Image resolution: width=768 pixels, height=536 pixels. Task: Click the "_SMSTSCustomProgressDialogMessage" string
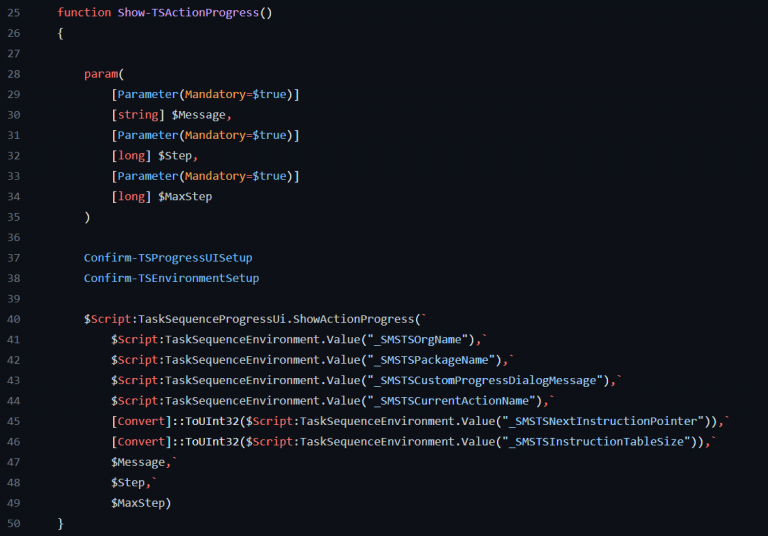click(x=487, y=380)
